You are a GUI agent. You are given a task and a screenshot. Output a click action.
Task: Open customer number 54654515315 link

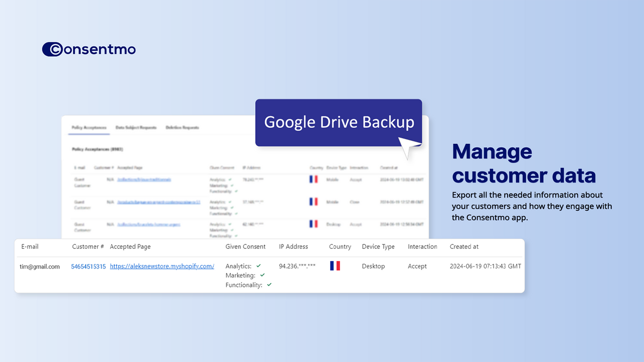pos(89,266)
